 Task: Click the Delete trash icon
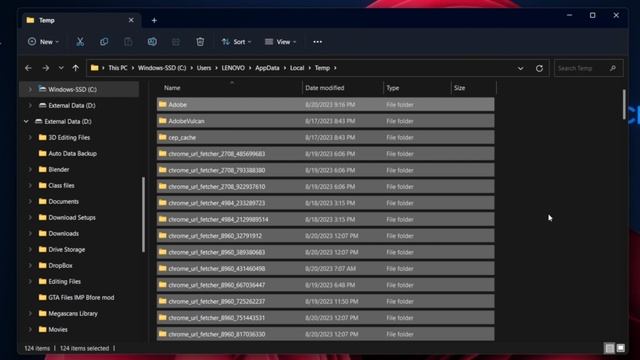pyautogui.click(x=200, y=42)
